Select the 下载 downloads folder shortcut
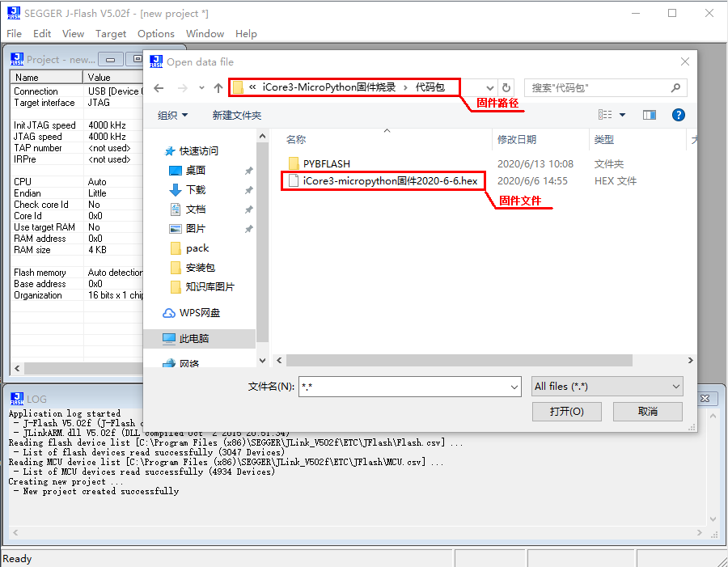The width and height of the screenshot is (728, 567). point(196,190)
